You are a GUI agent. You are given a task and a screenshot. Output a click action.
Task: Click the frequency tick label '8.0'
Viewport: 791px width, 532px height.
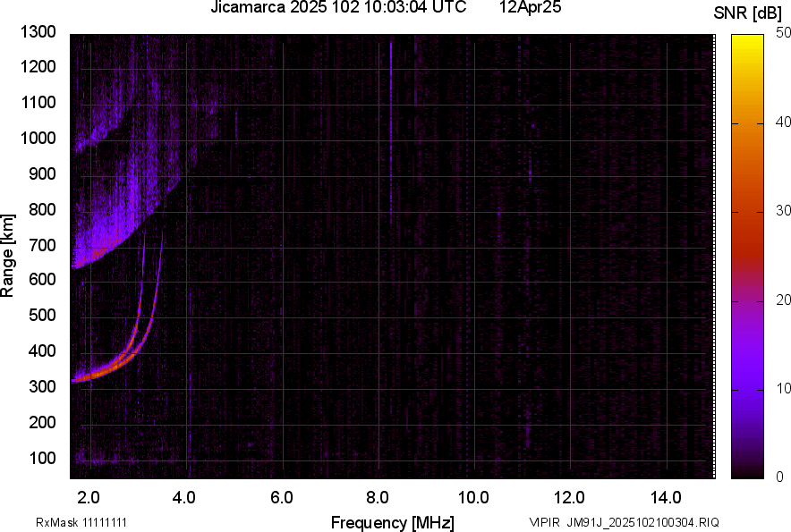coord(378,498)
